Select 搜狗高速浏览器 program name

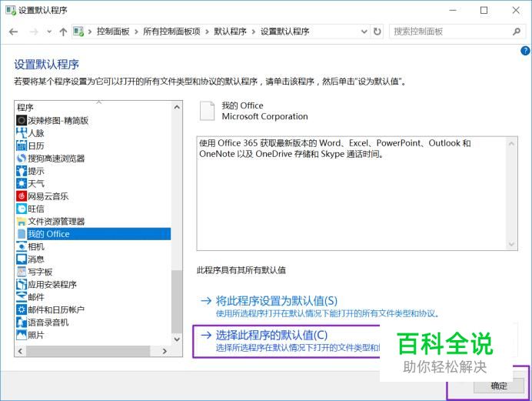[56, 159]
